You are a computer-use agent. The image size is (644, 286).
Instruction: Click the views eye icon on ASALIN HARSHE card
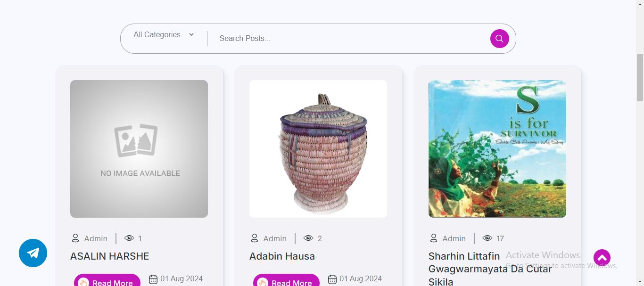tap(129, 238)
